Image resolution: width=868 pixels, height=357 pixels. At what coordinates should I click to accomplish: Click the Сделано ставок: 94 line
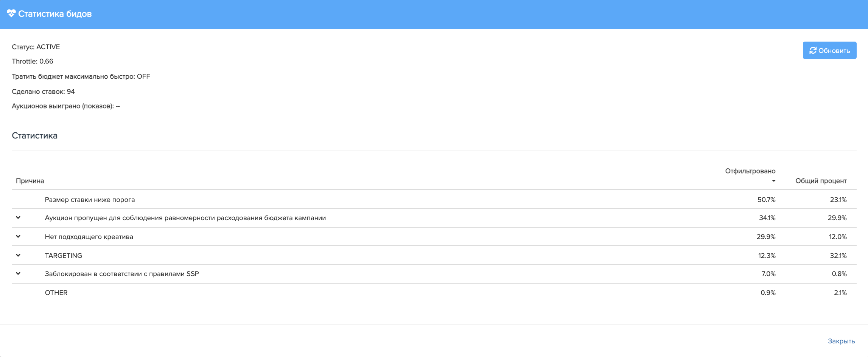(43, 92)
